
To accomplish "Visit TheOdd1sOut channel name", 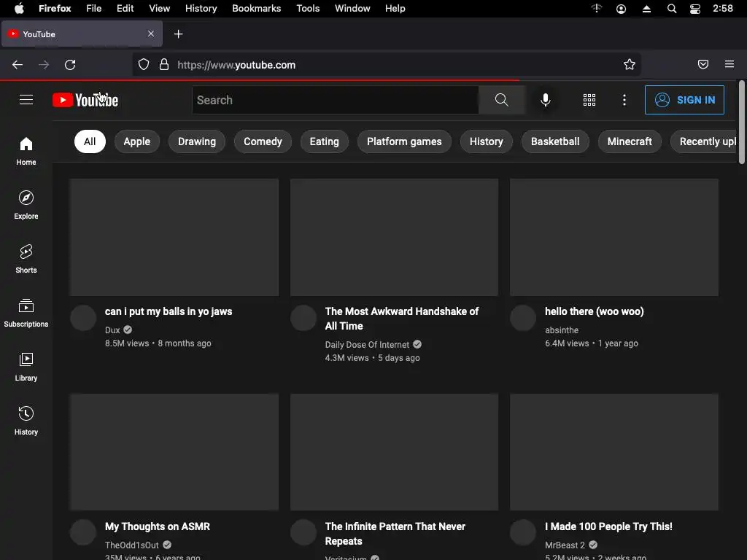I will (x=131, y=545).
